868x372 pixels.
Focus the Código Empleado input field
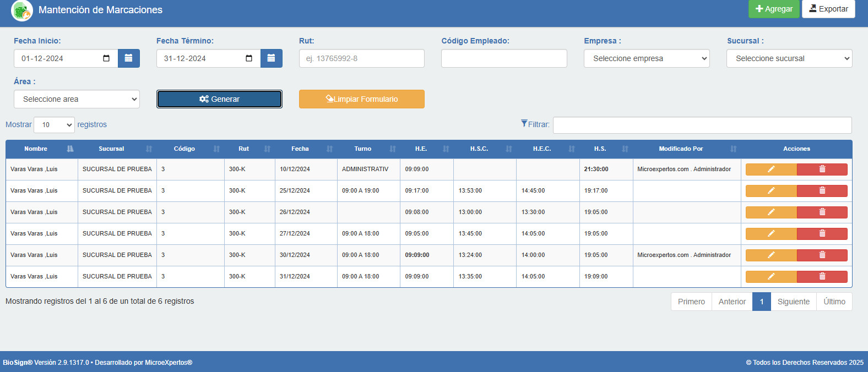(x=504, y=58)
